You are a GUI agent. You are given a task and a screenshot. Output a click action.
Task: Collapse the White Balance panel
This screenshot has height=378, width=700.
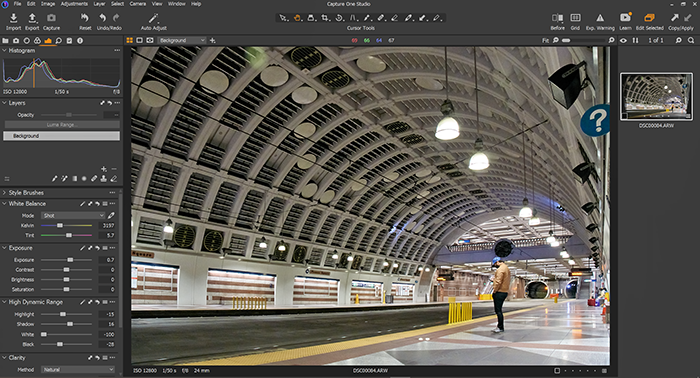tap(4, 204)
